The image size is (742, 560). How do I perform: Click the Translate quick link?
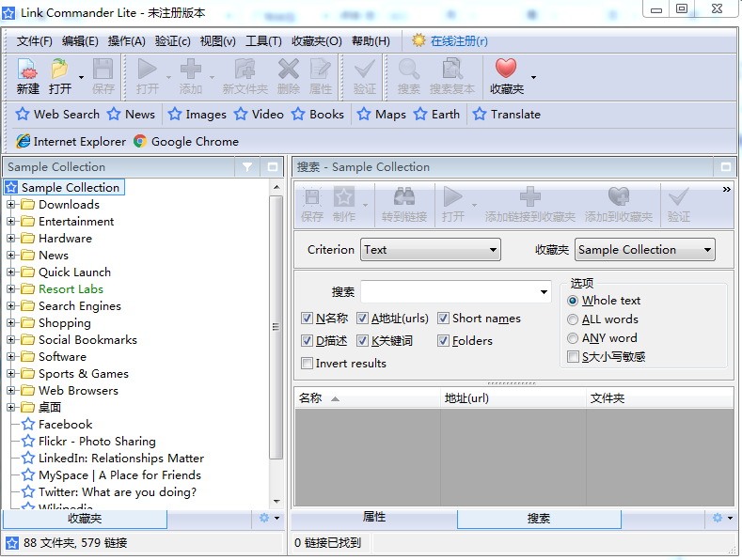click(506, 114)
